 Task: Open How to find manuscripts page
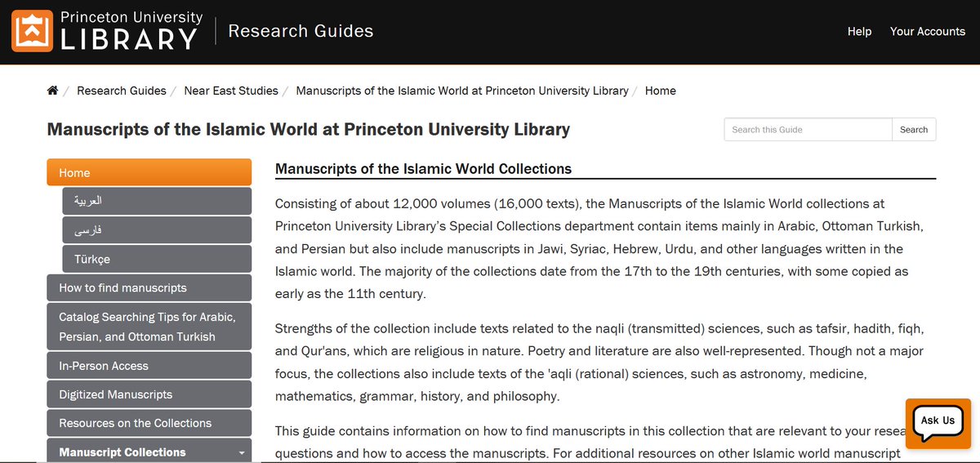[149, 287]
